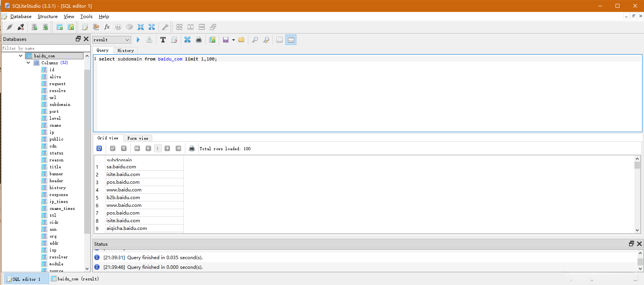
Task: Click the page number input box
Action: [x=158, y=148]
